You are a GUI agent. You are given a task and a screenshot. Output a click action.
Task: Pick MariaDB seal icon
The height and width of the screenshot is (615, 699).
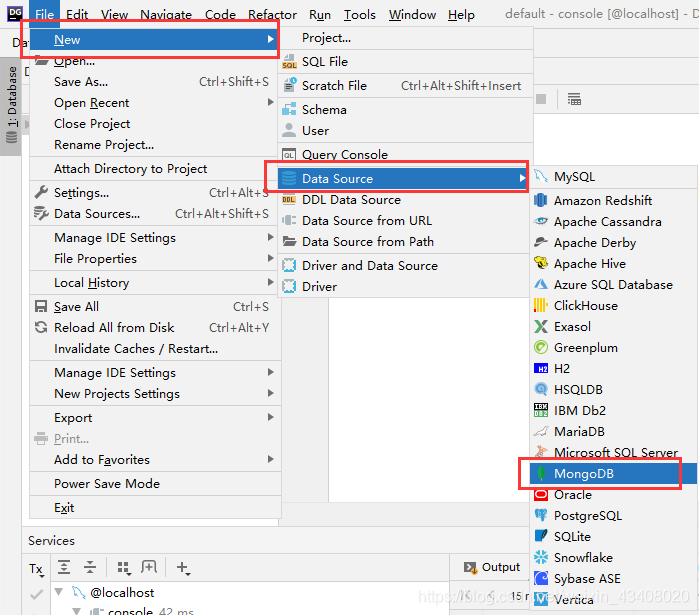tap(541, 431)
